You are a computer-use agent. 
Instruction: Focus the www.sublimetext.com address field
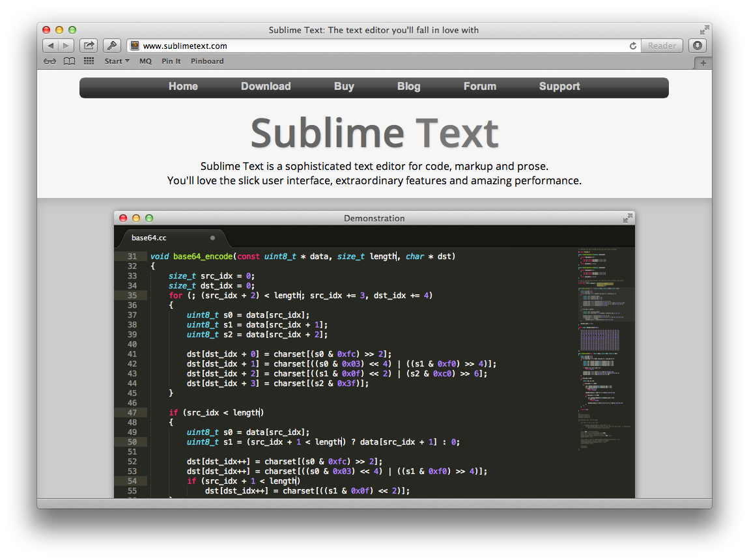[x=377, y=46]
